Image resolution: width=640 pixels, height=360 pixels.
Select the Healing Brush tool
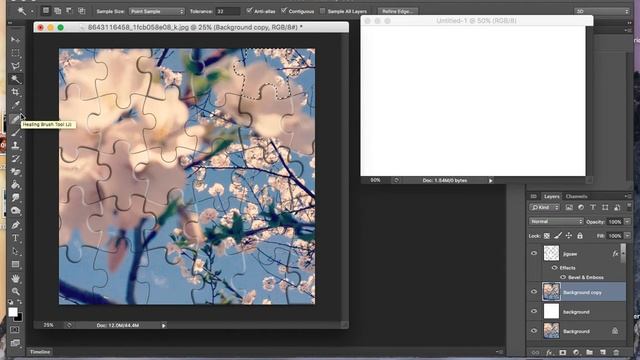[16, 119]
